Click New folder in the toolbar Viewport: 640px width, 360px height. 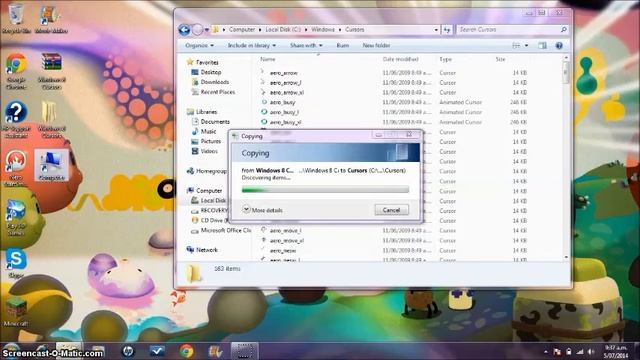(x=376, y=45)
